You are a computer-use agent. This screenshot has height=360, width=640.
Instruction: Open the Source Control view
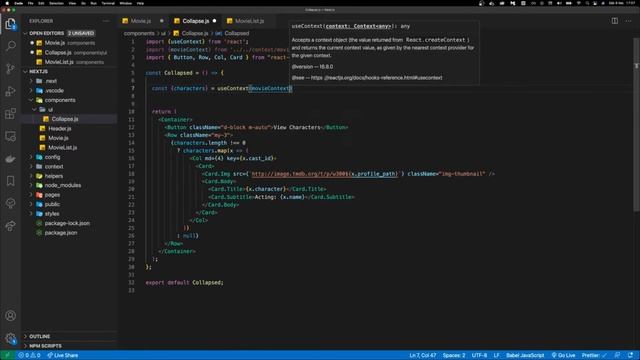pyautogui.click(x=11, y=68)
